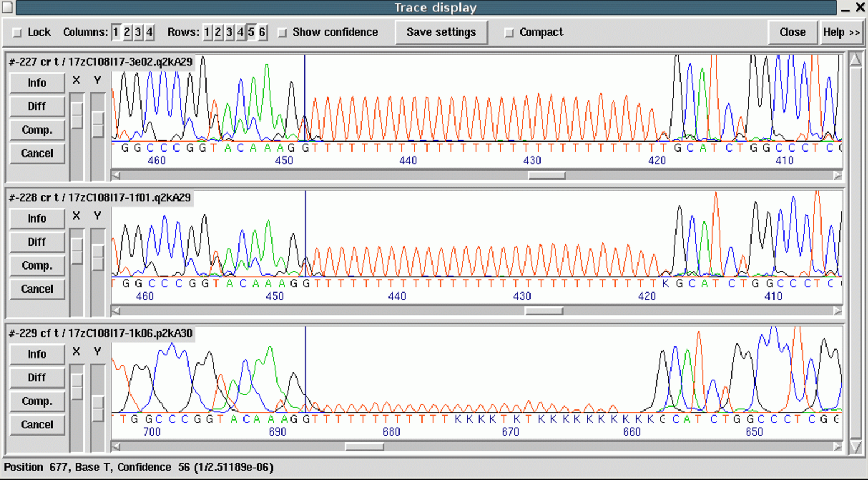Select 6 rows of traces

pyautogui.click(x=261, y=32)
